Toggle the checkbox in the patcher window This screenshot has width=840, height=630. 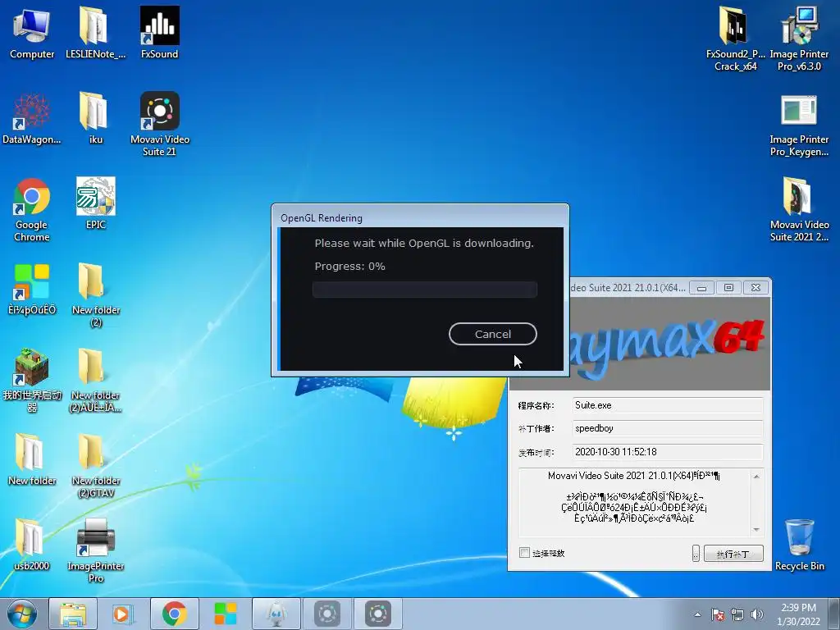click(x=524, y=552)
